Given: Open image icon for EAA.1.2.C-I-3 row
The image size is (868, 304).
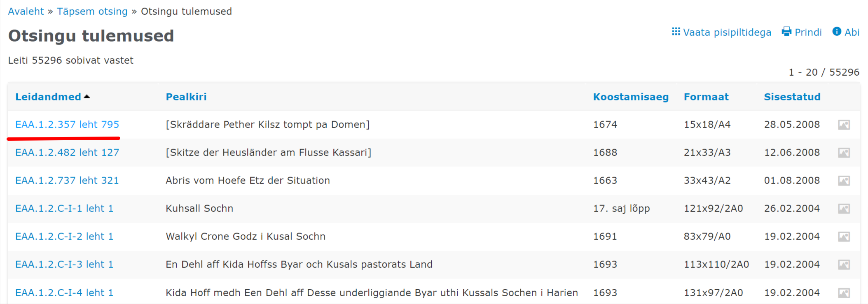Looking at the screenshot, I should (844, 265).
